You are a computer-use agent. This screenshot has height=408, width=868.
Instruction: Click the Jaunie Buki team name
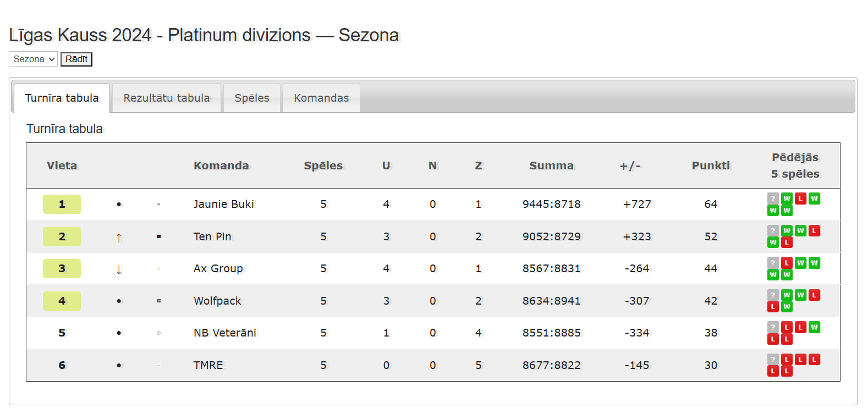click(224, 204)
